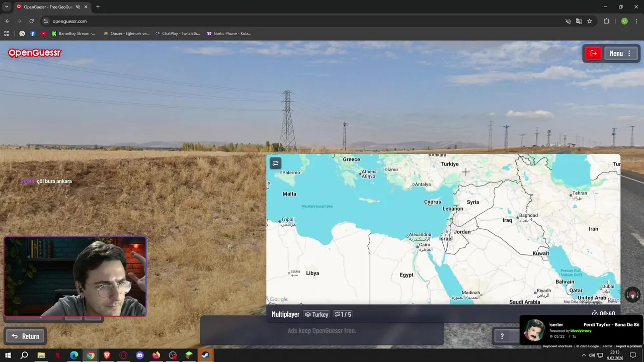Click the browser back arrow
644x362 pixels.
(x=7, y=21)
